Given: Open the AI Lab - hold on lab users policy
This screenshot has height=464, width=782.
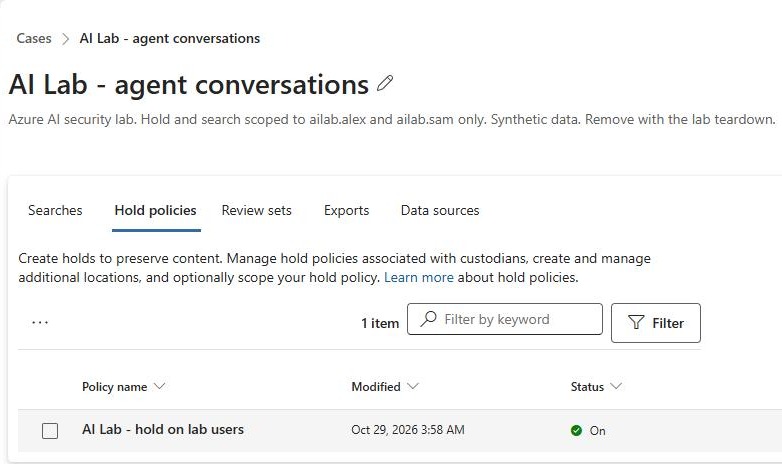Looking at the screenshot, I should pos(163,430).
